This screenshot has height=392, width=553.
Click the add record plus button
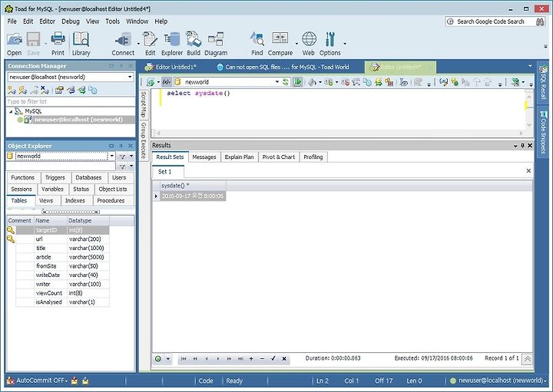tap(251, 358)
